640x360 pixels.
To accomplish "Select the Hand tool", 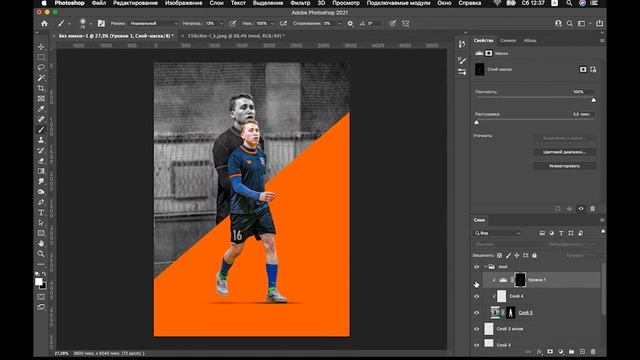I will pyautogui.click(x=41, y=243).
